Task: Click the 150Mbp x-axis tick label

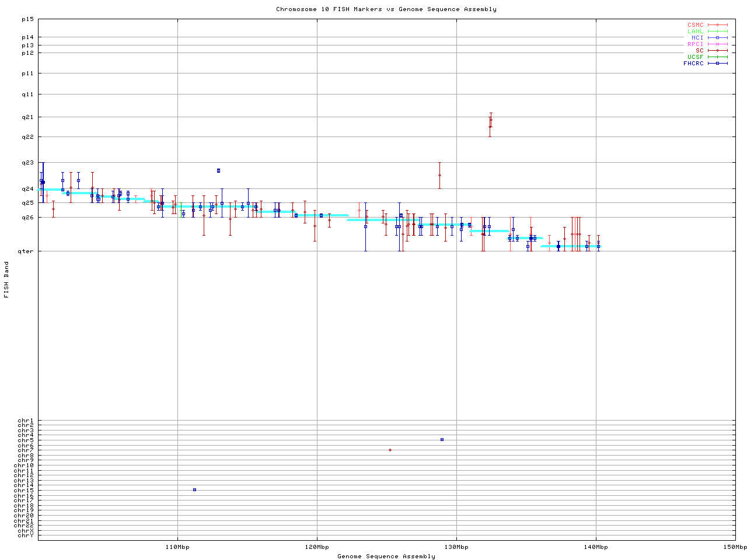Action: click(735, 547)
